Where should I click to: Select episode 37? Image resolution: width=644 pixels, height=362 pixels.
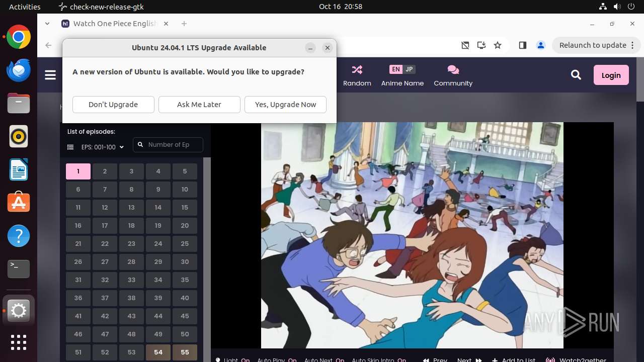[105, 298]
